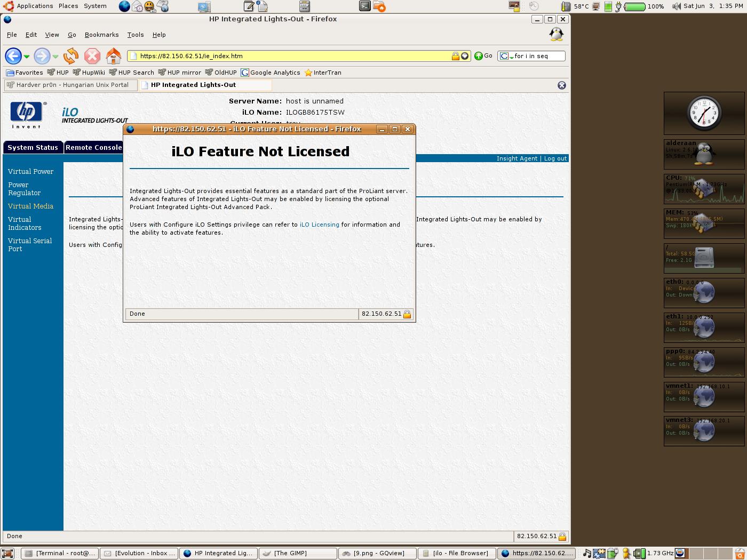Open Power Regulator in the sidebar
Image resolution: width=747 pixels, height=560 pixels.
24,189
